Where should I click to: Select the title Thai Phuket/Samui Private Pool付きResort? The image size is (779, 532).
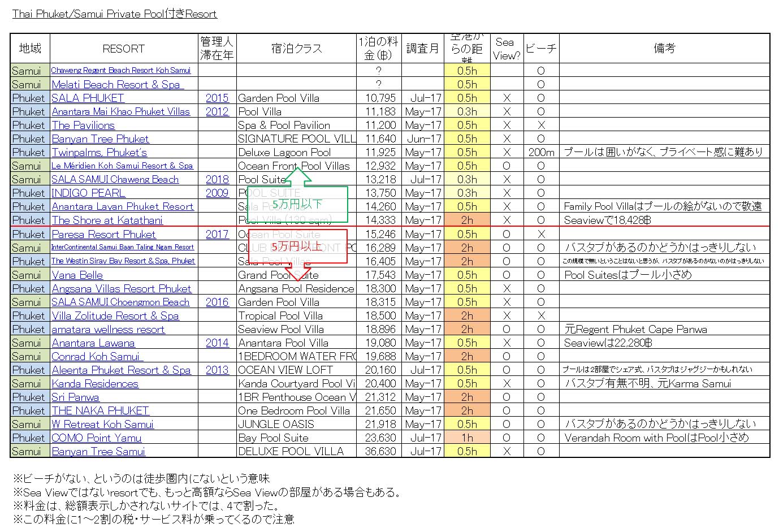tap(115, 14)
